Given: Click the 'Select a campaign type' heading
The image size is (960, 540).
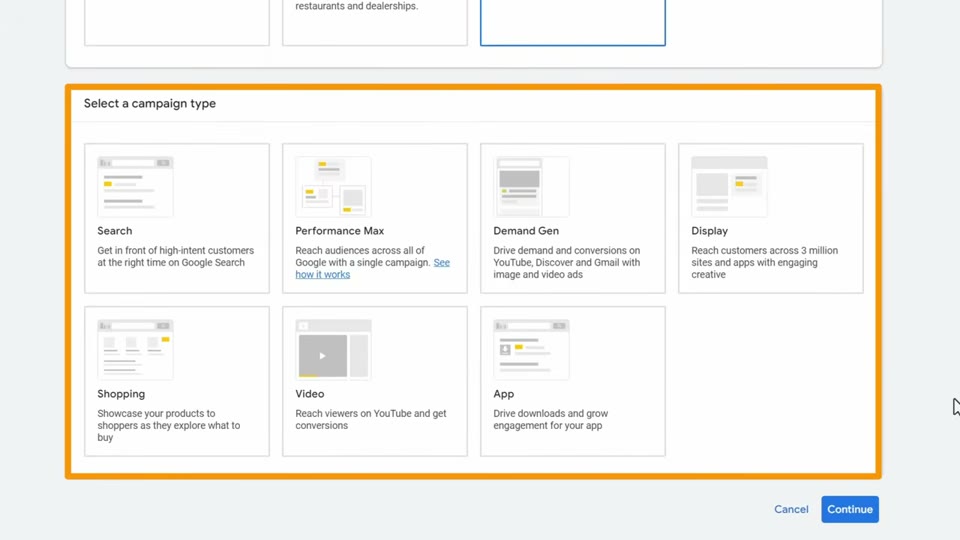Looking at the screenshot, I should [x=150, y=103].
